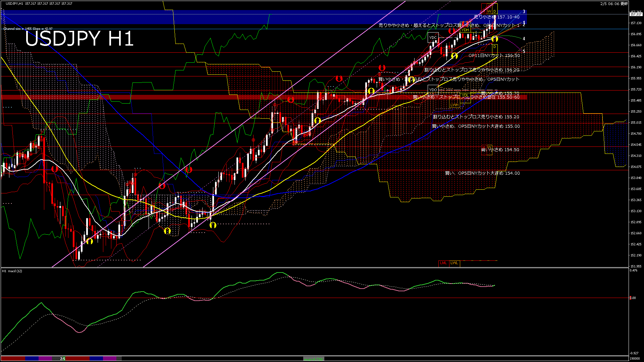Click the 買い小さめ 154.50 label
The image size is (644, 362).
500,150
